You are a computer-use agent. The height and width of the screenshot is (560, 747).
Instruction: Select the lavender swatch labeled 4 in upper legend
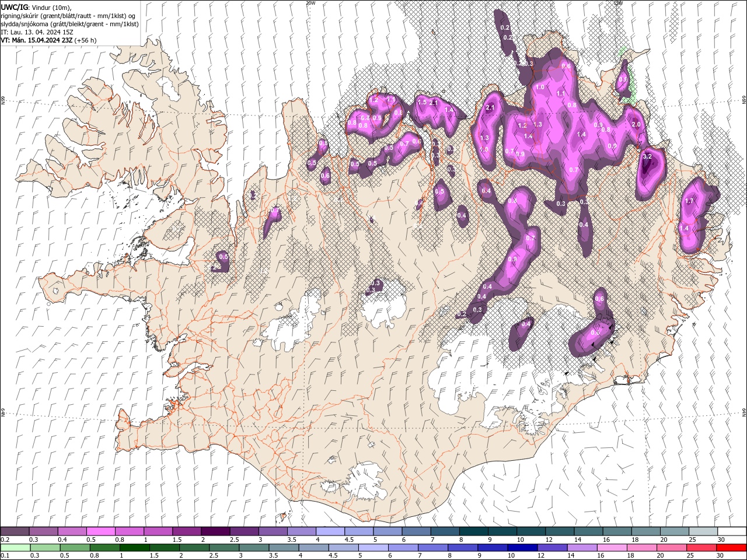click(x=330, y=531)
